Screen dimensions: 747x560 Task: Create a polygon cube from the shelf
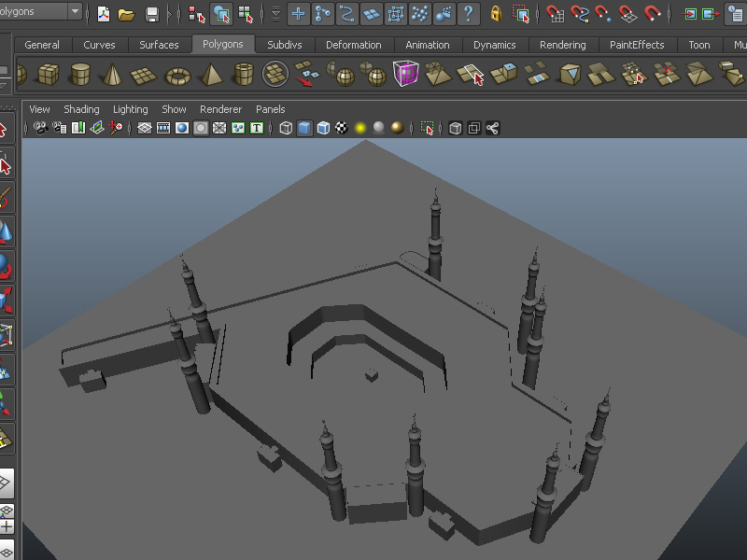pos(49,75)
